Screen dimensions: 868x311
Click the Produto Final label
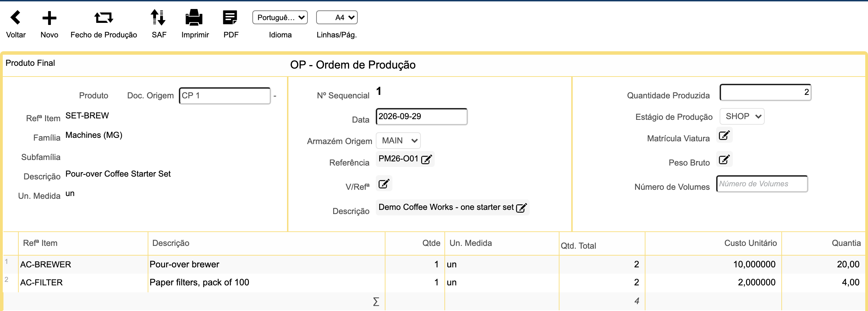point(30,63)
